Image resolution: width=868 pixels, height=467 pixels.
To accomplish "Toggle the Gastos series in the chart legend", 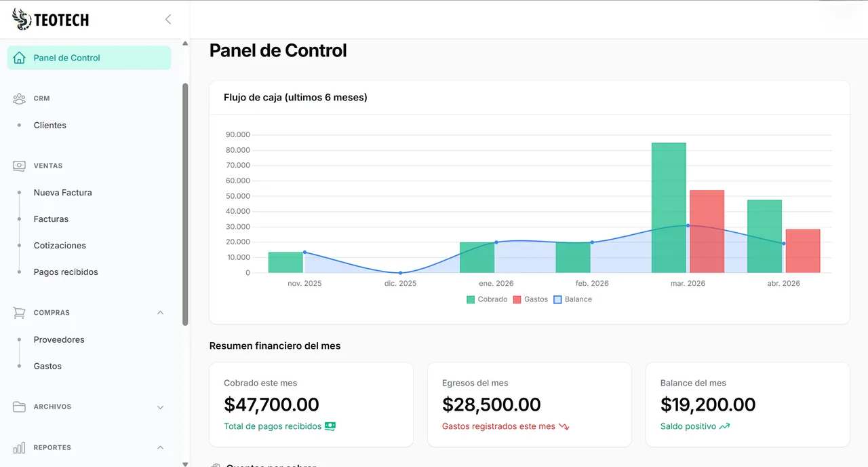I will 530,299.
